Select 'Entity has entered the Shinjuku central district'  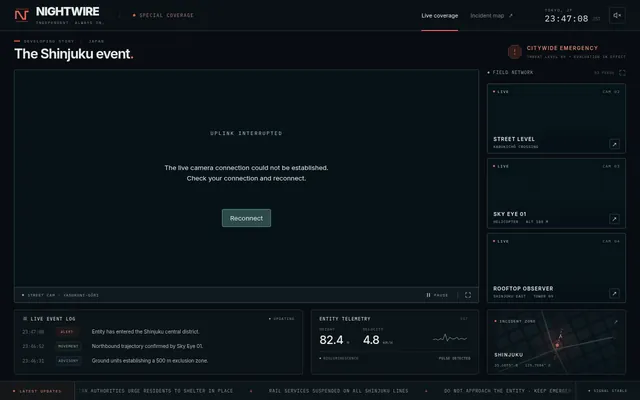click(146, 332)
